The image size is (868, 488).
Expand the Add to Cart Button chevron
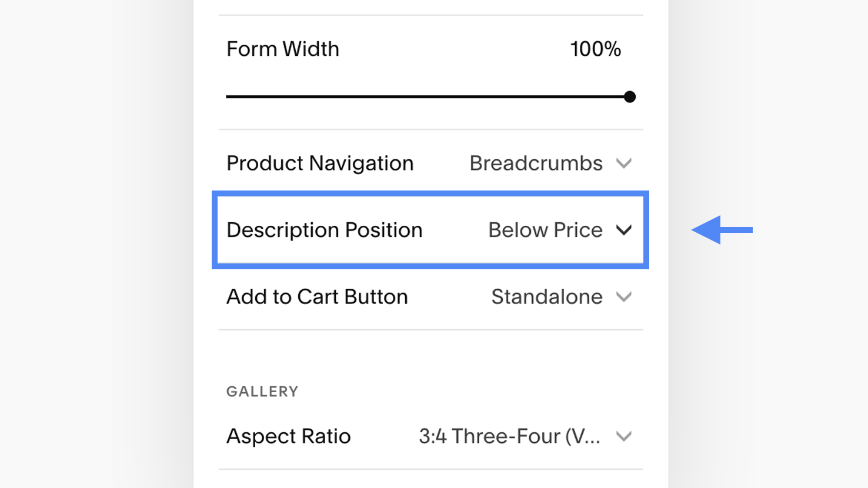(624, 297)
